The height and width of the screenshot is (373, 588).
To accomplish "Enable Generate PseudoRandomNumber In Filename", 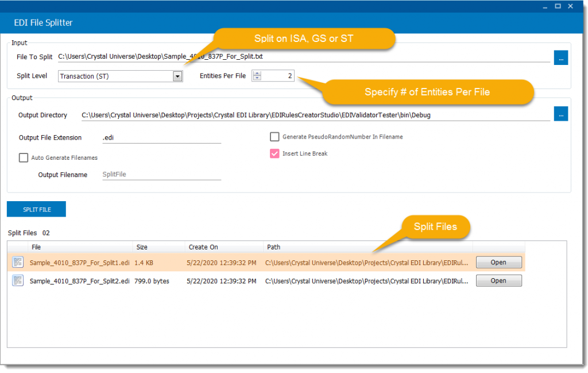I will 274,137.
